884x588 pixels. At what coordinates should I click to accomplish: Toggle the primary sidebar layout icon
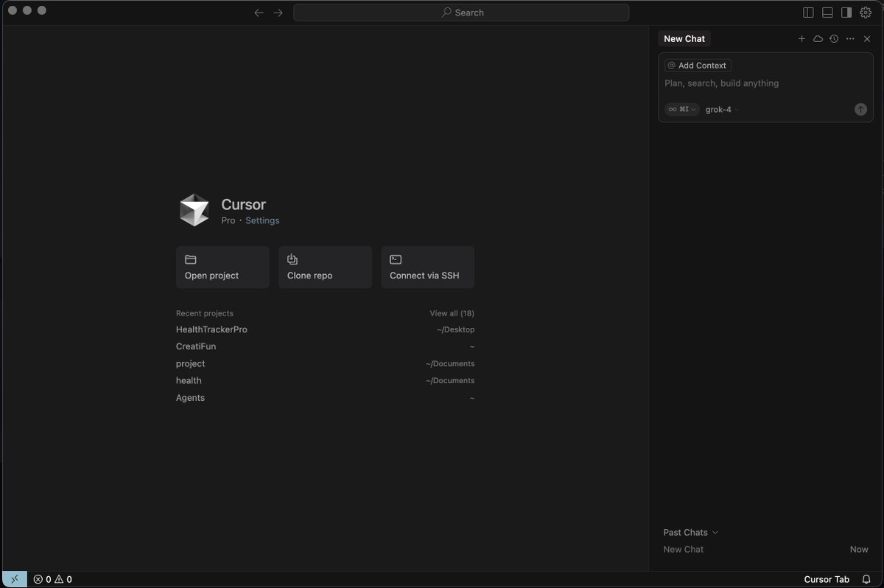point(808,13)
